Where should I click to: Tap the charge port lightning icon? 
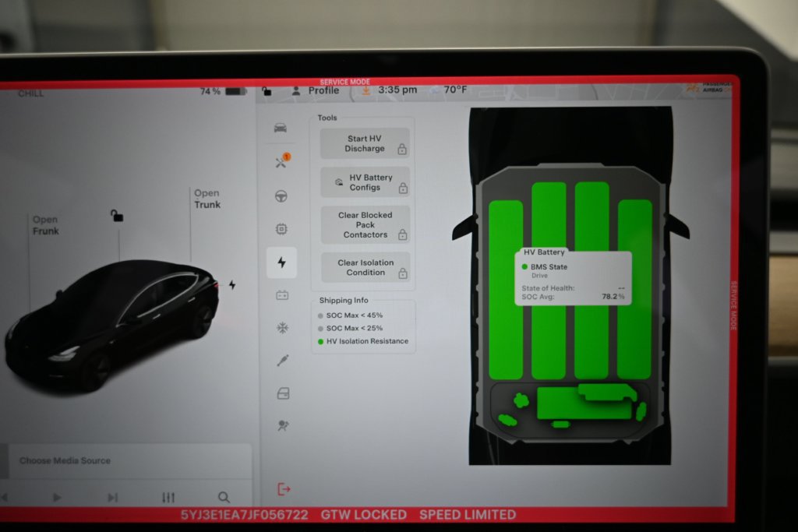[x=232, y=285]
